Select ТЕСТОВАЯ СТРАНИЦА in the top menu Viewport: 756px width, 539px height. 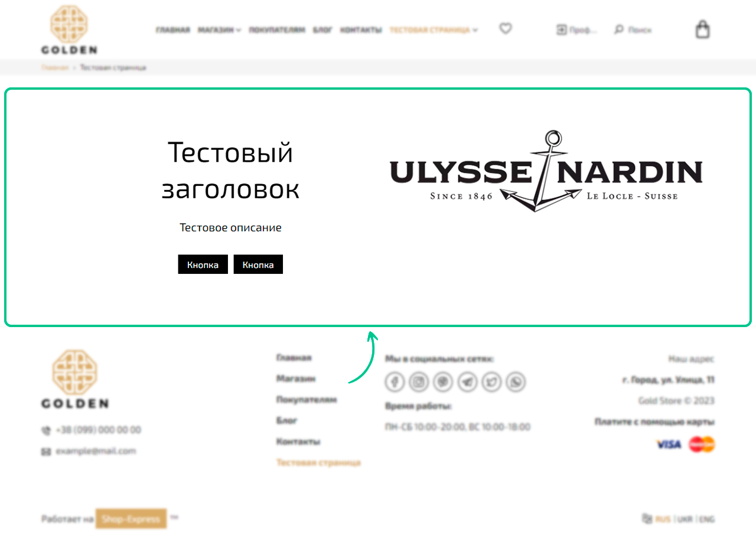tap(430, 30)
